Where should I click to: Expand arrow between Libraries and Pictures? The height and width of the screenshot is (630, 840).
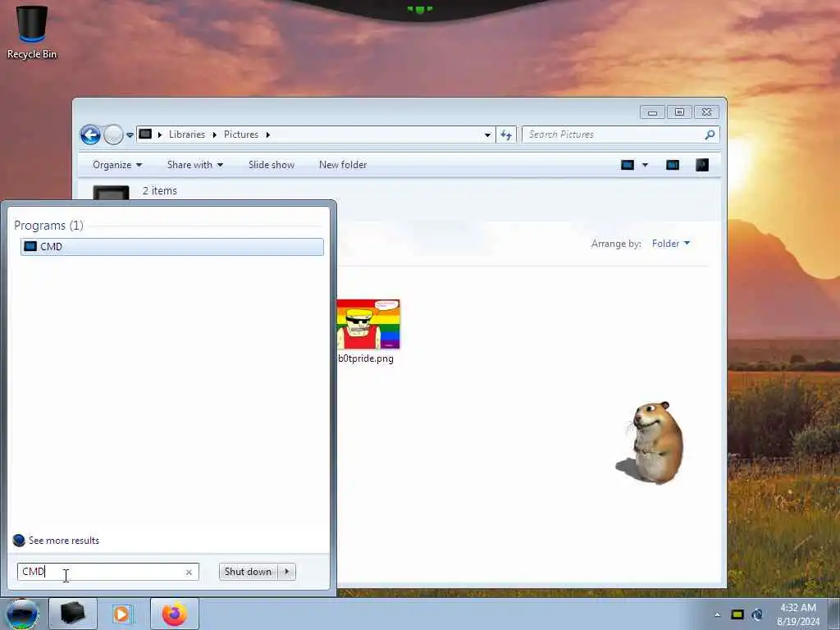[214, 135]
